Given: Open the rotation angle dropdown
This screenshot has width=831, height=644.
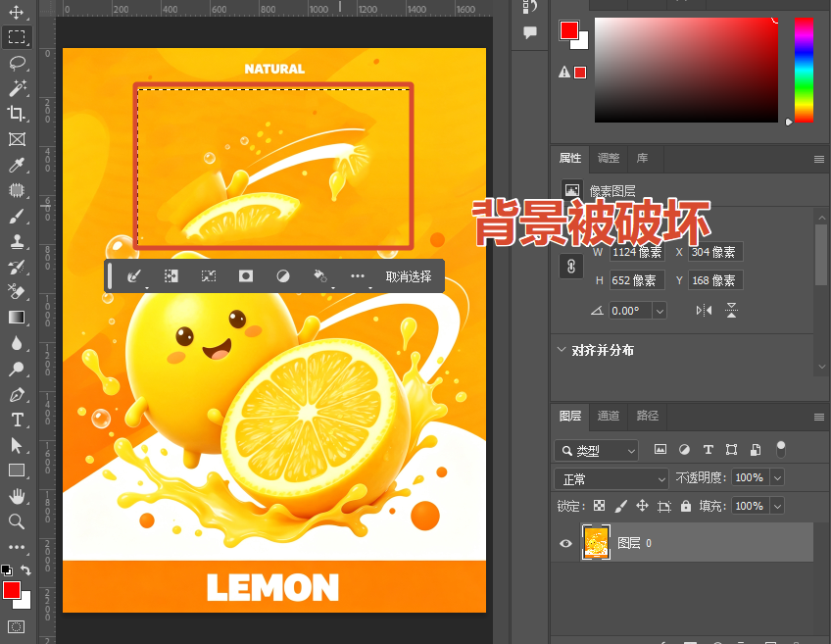Looking at the screenshot, I should point(660,311).
